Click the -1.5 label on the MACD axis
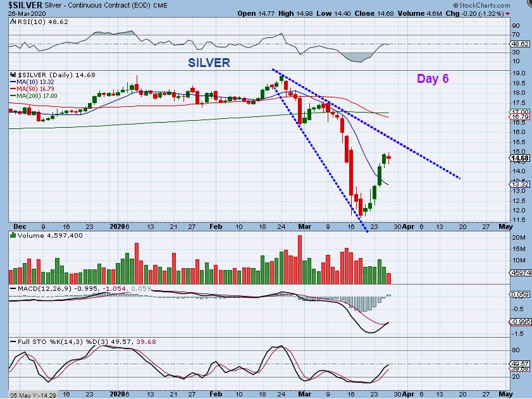Image resolution: width=532 pixels, height=399 pixels. 517,334
